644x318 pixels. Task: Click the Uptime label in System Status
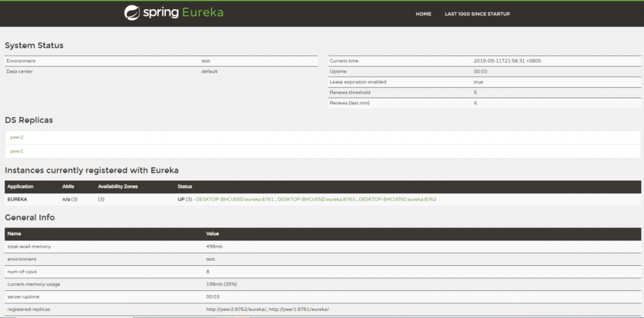coord(339,71)
